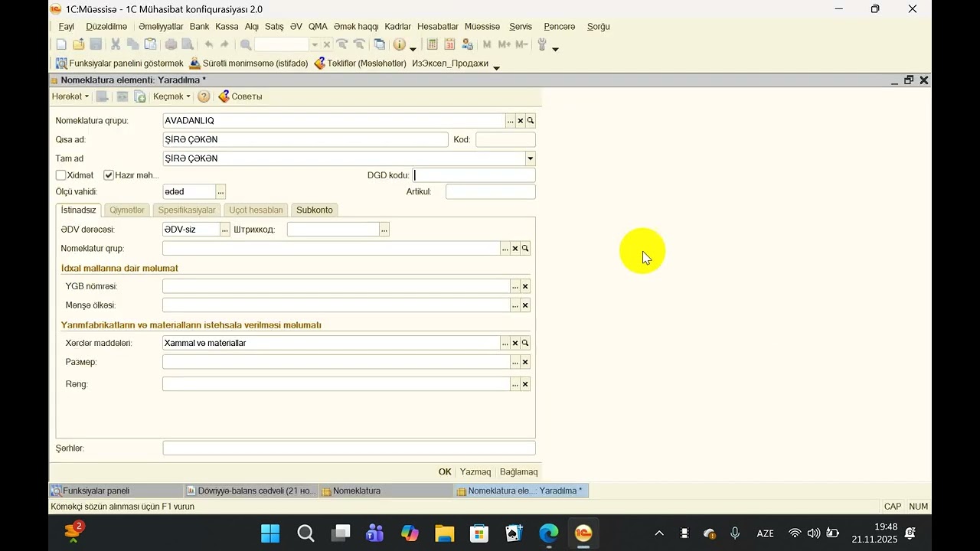This screenshot has width=980, height=551.
Task: Click the Bağlamaq button
Action: (519, 471)
